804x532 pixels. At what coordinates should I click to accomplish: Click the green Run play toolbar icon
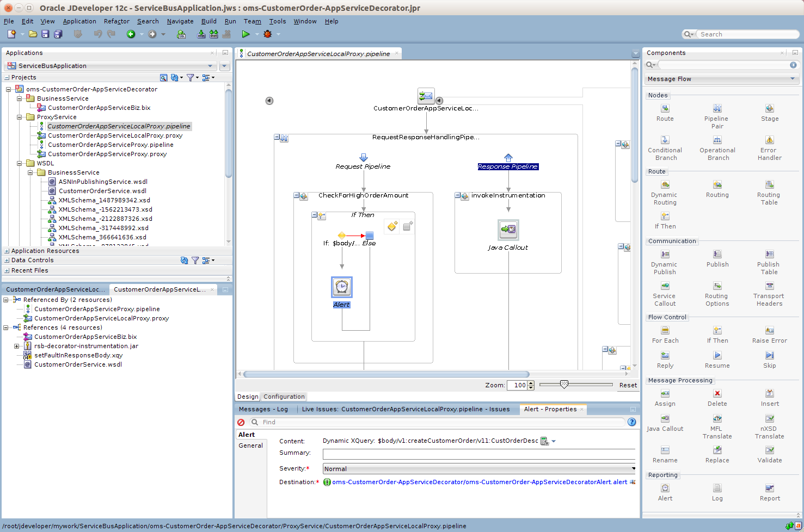click(246, 34)
